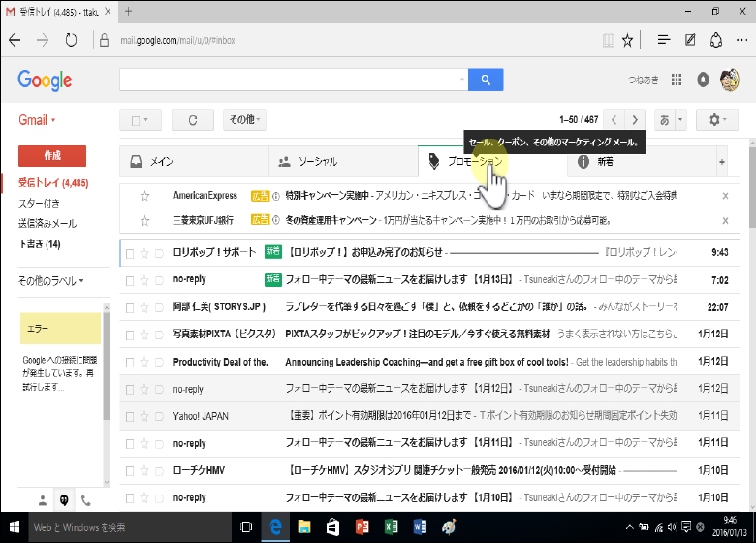
Task: Add a new inbox tab plus
Action: [x=722, y=162]
